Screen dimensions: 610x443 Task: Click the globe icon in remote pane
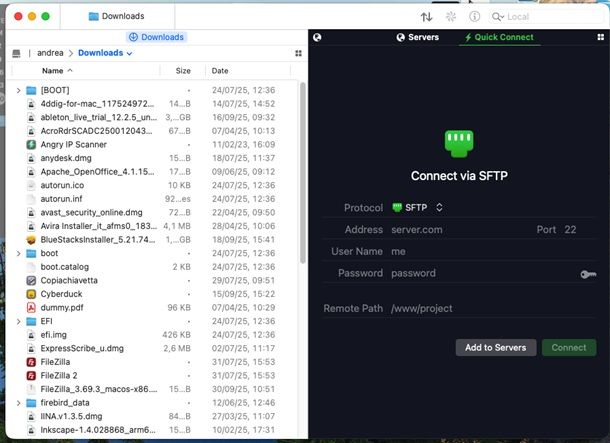coord(317,37)
